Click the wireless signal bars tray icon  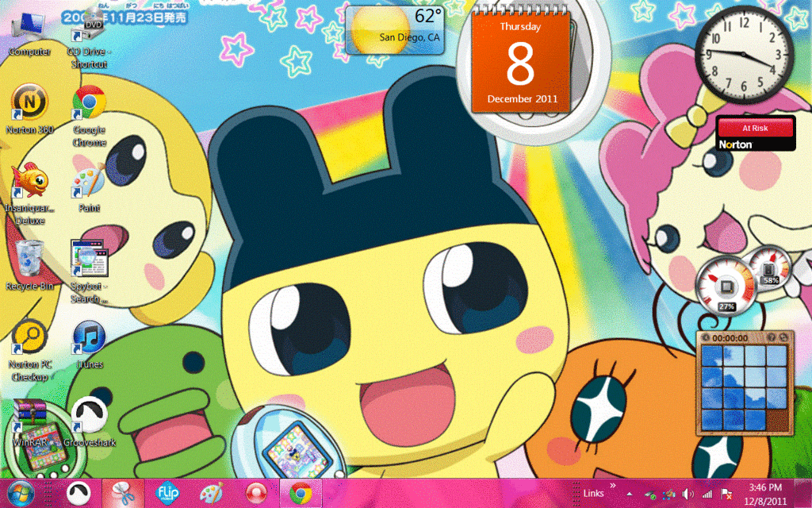click(x=707, y=494)
